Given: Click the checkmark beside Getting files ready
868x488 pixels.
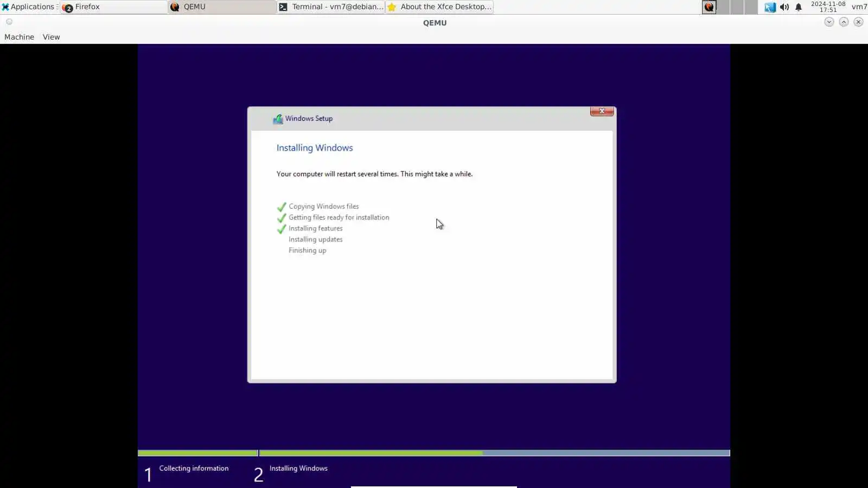Looking at the screenshot, I should point(282,218).
